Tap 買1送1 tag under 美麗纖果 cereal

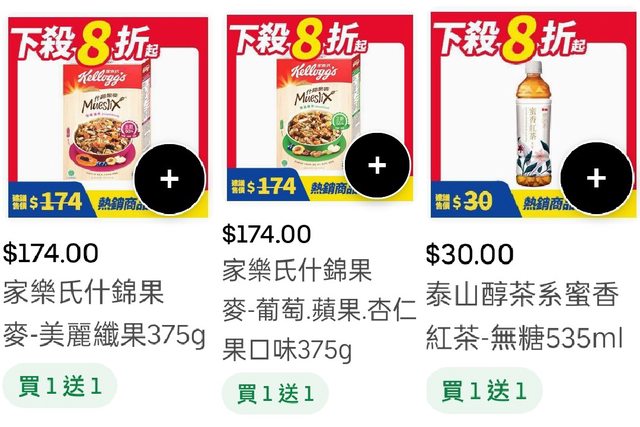tap(60, 386)
